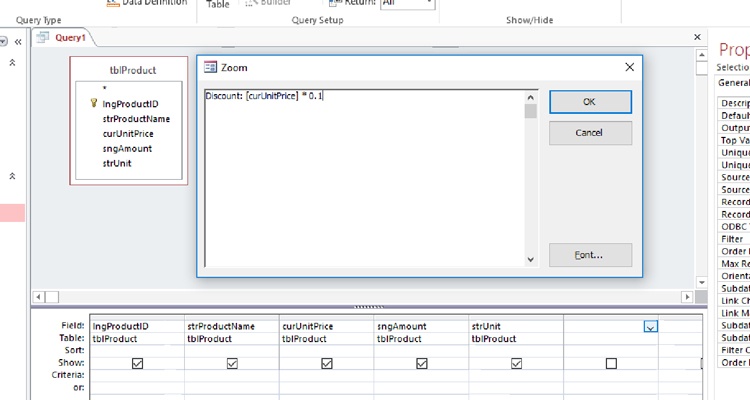Click the curUnitPrice Field cell in grid
Image resolution: width=750 pixels, height=400 pixels.
326,326
